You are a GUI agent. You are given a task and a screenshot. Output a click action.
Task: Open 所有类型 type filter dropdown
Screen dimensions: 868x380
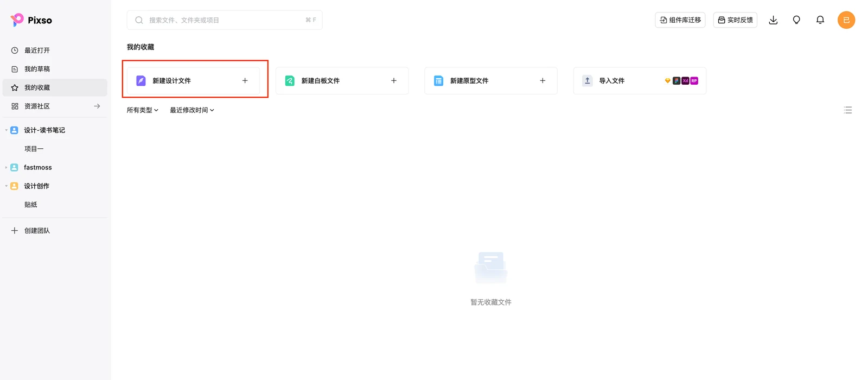(x=143, y=110)
